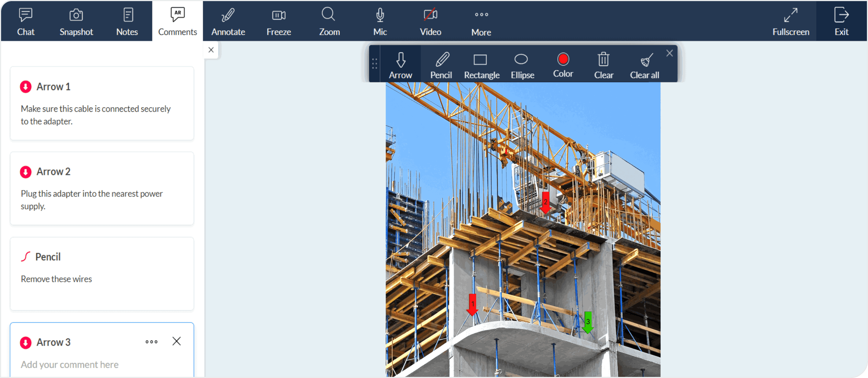Image resolution: width=868 pixels, height=378 pixels.
Task: Open the Arrow 1 comment card
Action: [x=102, y=103]
